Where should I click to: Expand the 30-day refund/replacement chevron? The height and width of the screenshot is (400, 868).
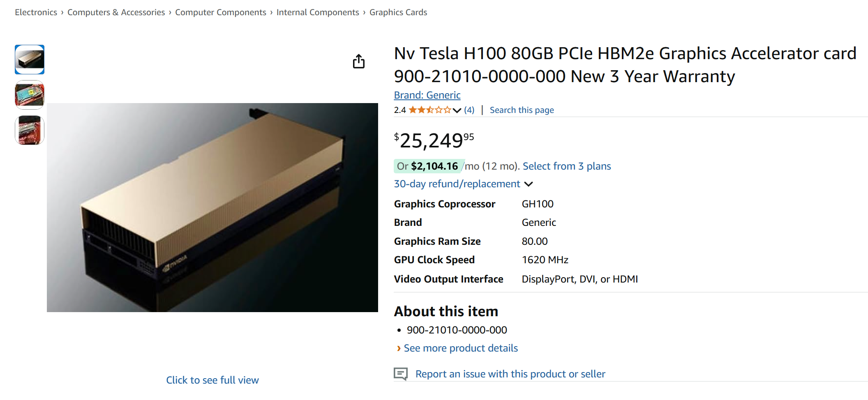(529, 184)
